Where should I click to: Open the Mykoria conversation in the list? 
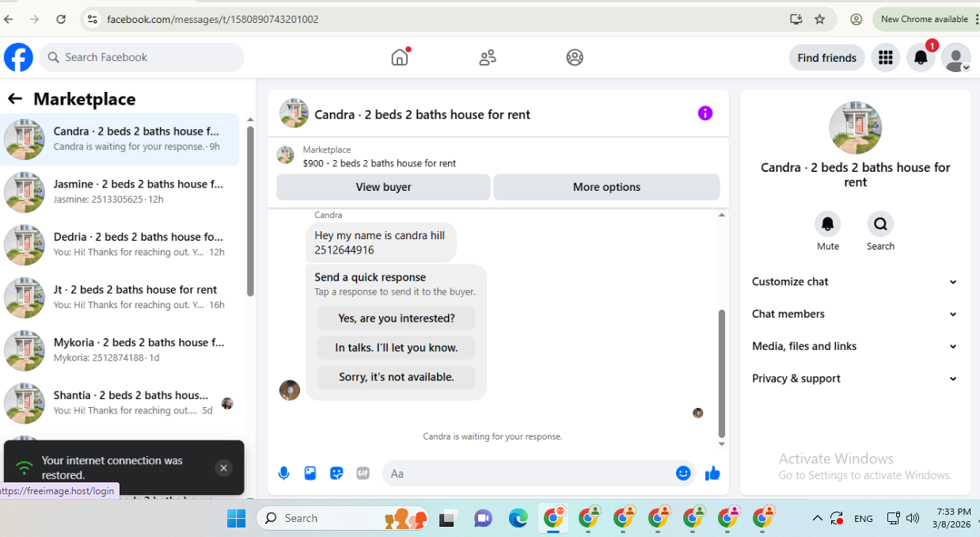point(120,350)
